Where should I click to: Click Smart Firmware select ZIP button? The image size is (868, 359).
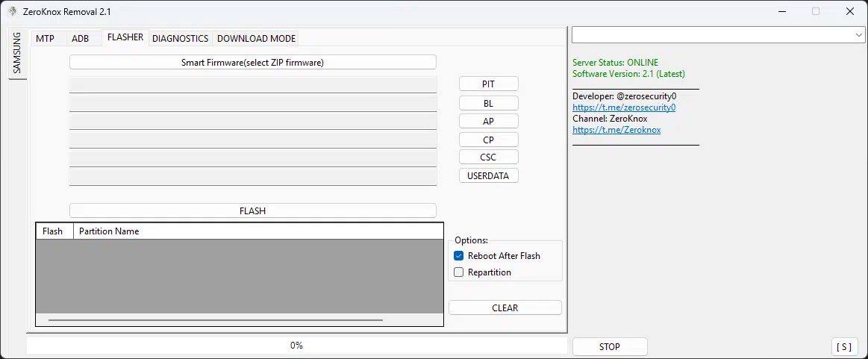point(253,63)
